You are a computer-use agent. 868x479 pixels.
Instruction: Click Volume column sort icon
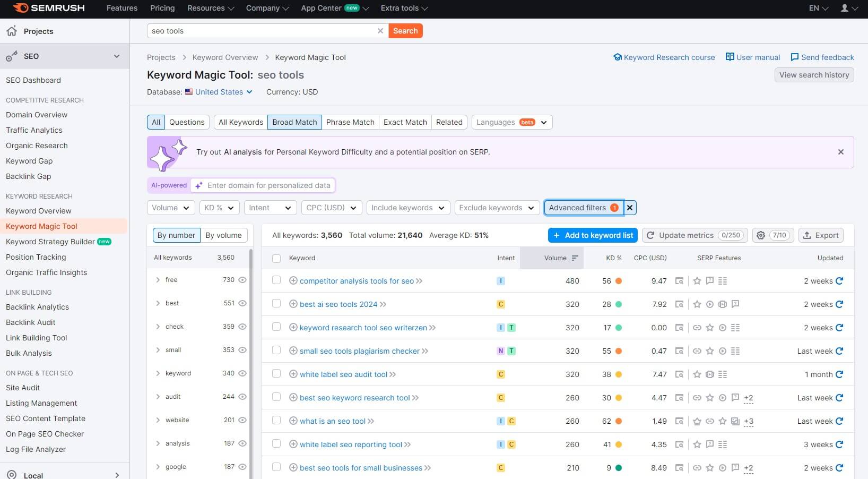pyautogui.click(x=575, y=258)
